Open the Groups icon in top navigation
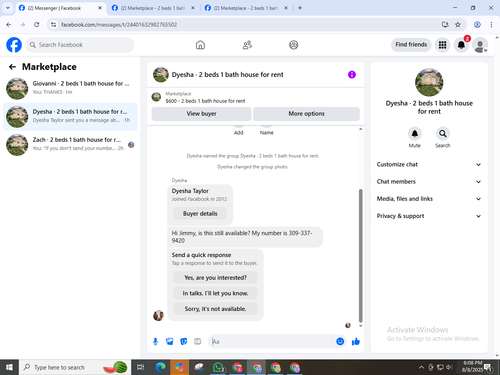 [294, 45]
